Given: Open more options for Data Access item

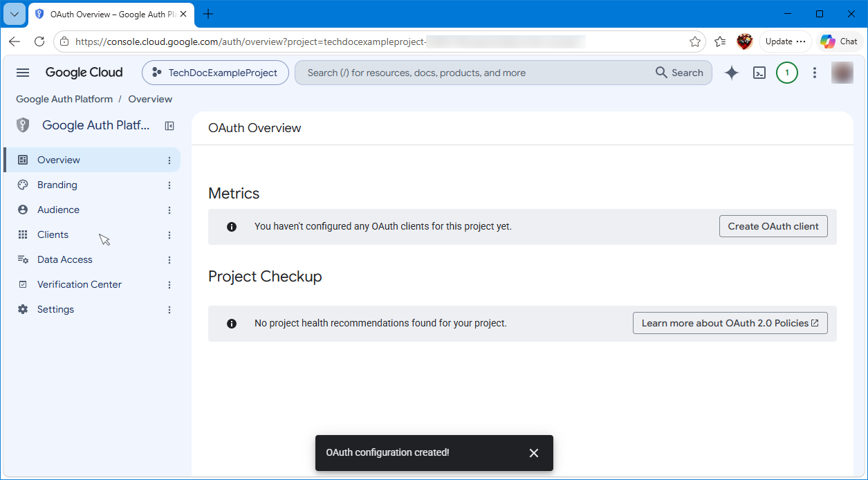Looking at the screenshot, I should (x=169, y=260).
